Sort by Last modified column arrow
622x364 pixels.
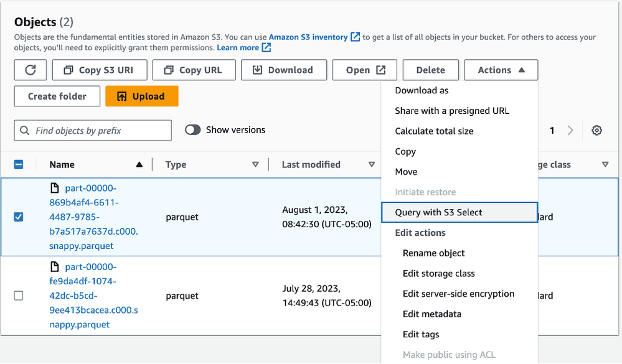point(371,165)
